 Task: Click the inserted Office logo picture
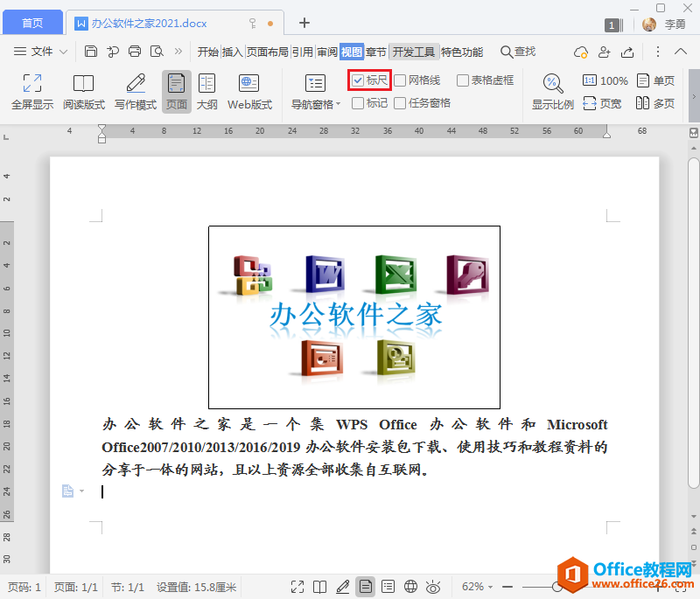[x=353, y=317]
